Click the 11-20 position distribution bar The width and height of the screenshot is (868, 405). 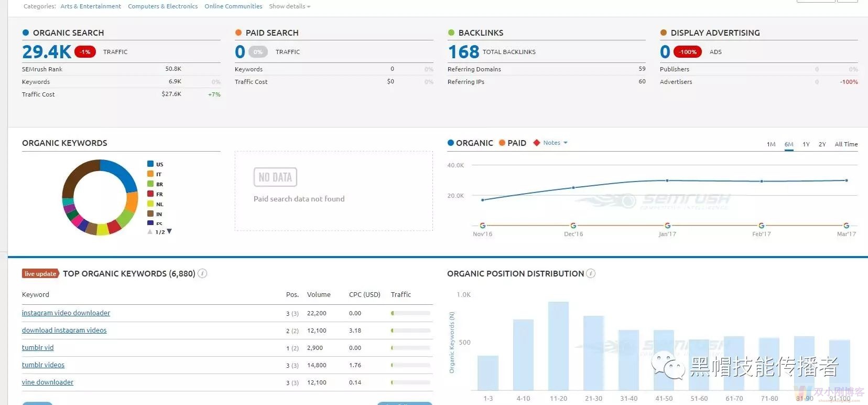coord(558,346)
